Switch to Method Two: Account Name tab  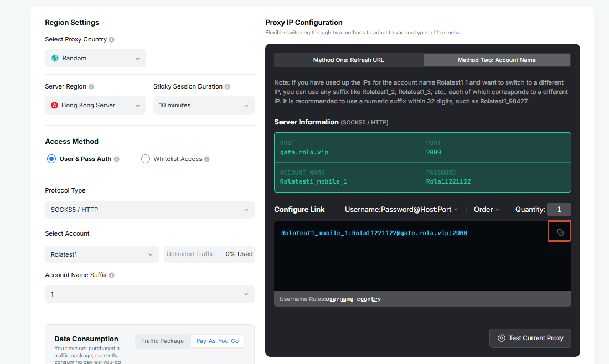pos(497,60)
